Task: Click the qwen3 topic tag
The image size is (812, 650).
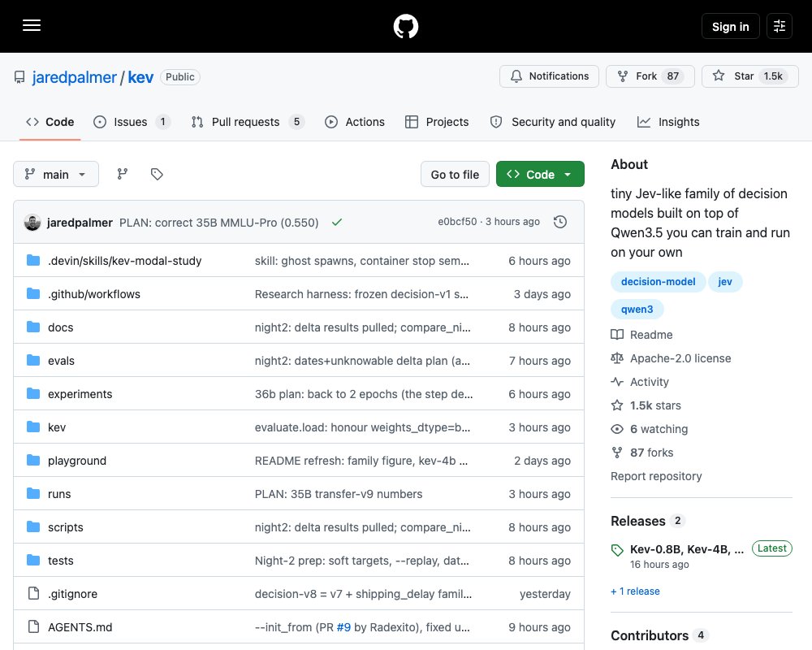Action: tap(637, 309)
